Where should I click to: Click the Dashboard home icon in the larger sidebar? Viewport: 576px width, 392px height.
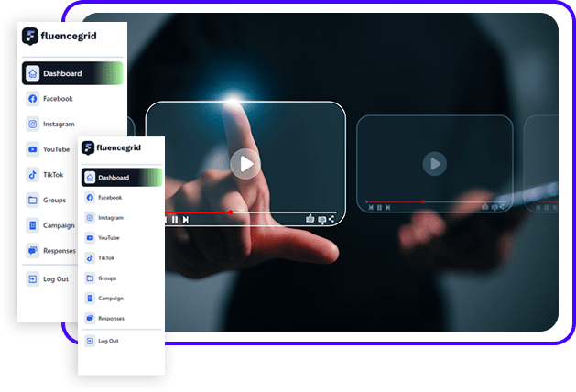pyautogui.click(x=32, y=73)
